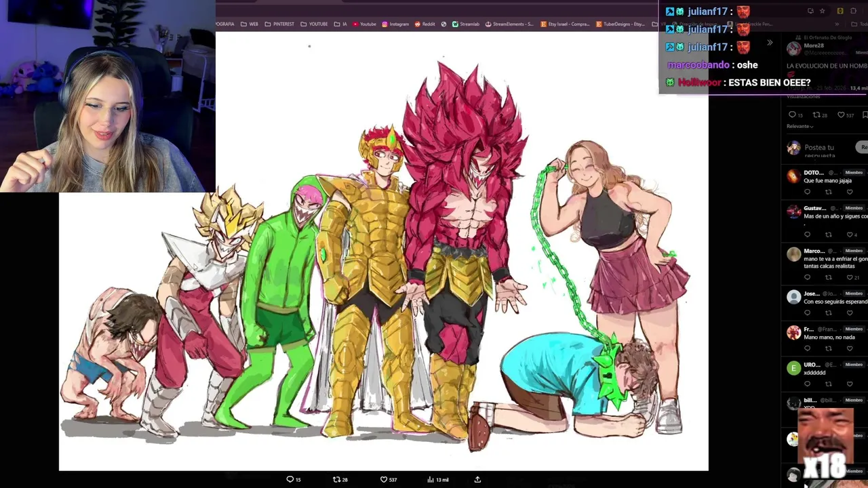
Task: Open DOTO commenter's avatar
Action: 793,176
